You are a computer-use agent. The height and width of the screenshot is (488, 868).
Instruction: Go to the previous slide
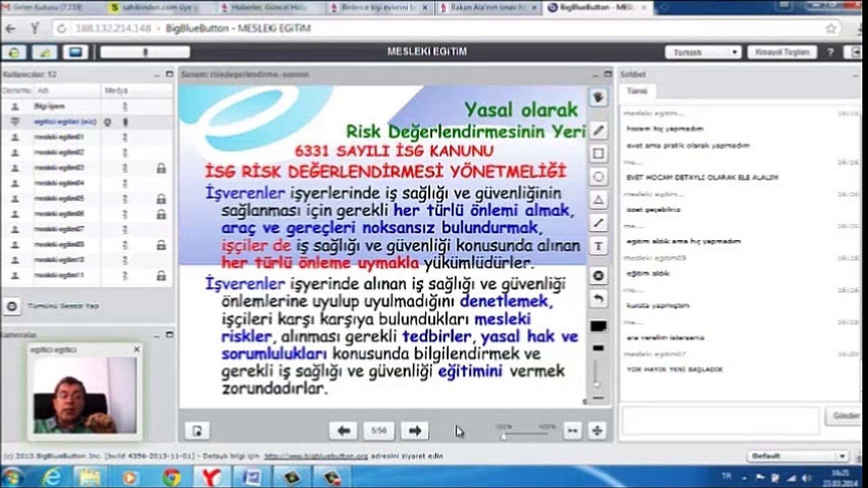tap(344, 430)
